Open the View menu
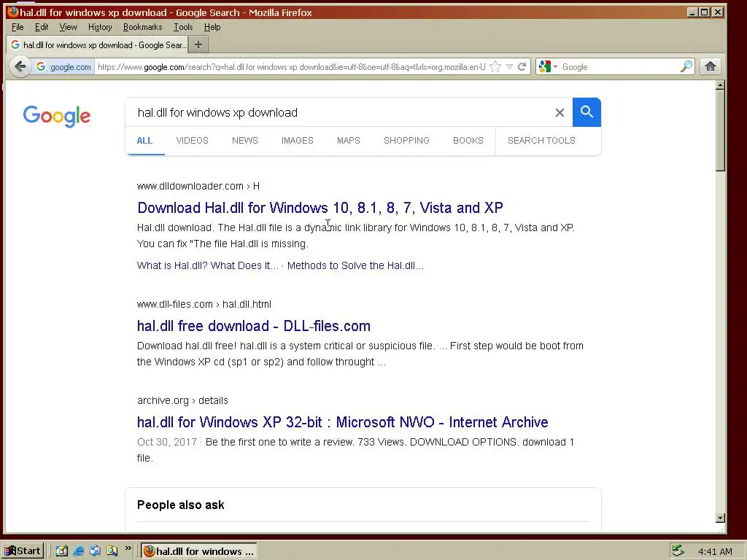The width and height of the screenshot is (747, 560). click(68, 27)
